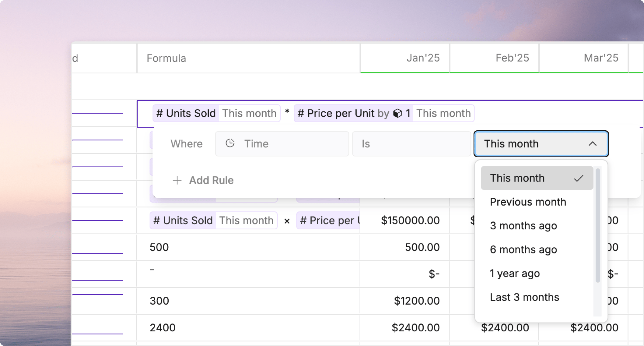This screenshot has width=644, height=346.
Task: Pick 'Last 3 months' from the list
Action: coord(537,297)
